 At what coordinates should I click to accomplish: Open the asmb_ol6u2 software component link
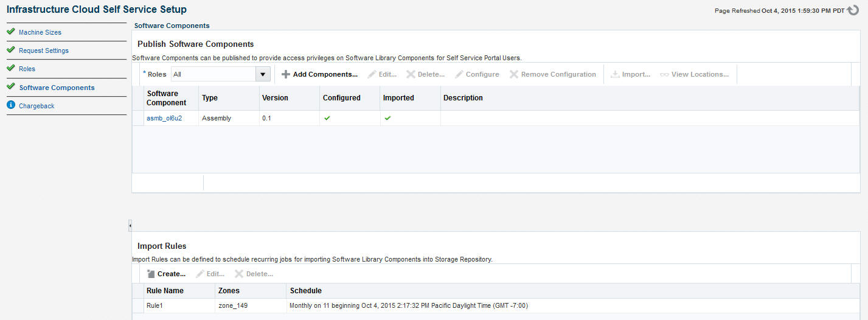[164, 118]
